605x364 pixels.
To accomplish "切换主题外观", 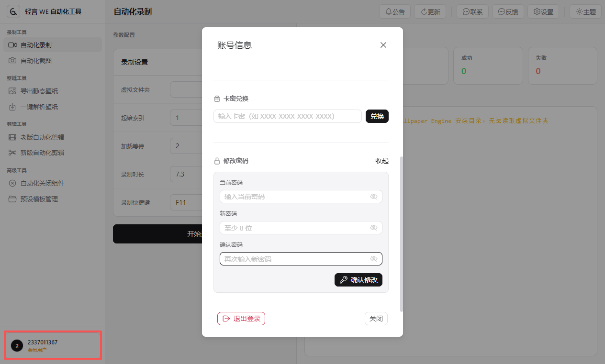I will click(585, 11).
